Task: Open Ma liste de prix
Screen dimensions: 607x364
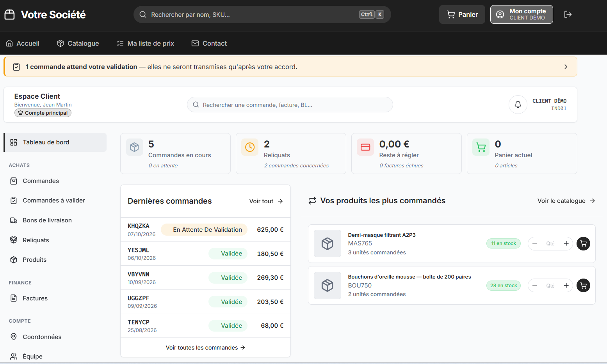Action: (x=145, y=43)
